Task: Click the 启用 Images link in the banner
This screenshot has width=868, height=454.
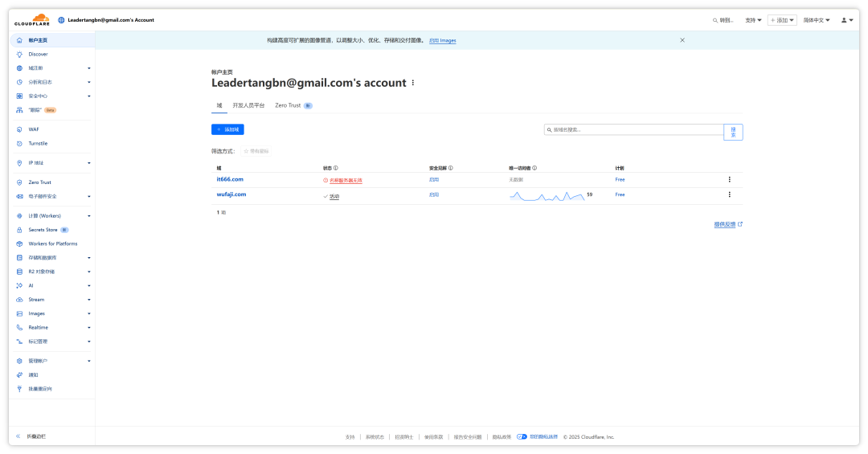Action: [x=442, y=40]
